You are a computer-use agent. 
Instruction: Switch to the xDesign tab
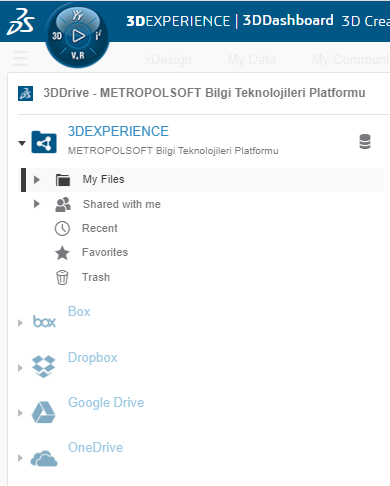(x=168, y=60)
